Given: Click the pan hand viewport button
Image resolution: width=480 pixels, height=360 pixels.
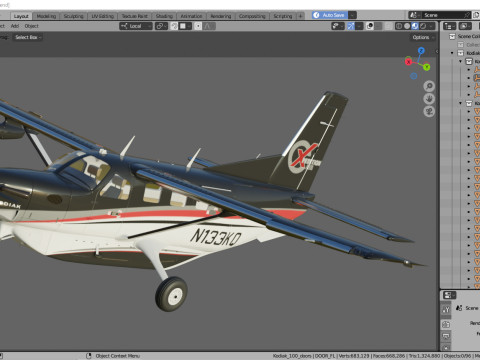Looking at the screenshot, I should (429, 99).
